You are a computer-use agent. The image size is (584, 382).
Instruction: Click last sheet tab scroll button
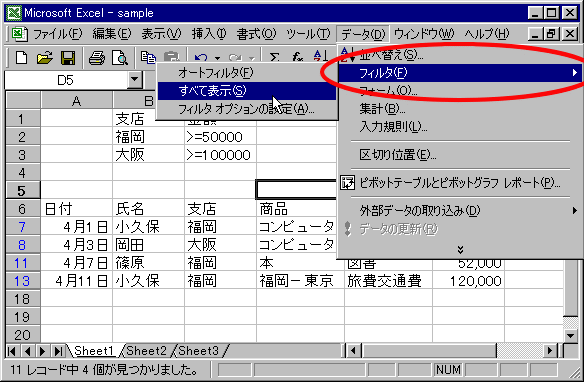(x=58, y=351)
